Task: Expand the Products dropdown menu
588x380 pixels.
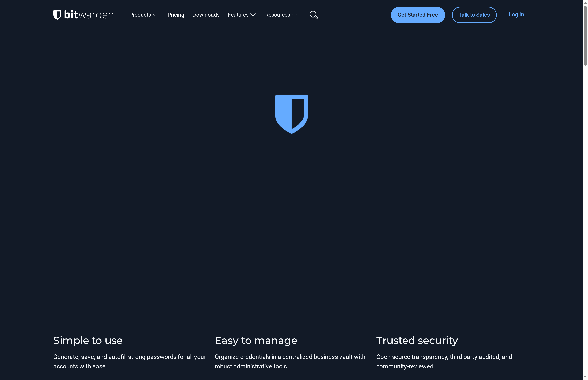Action: click(144, 15)
